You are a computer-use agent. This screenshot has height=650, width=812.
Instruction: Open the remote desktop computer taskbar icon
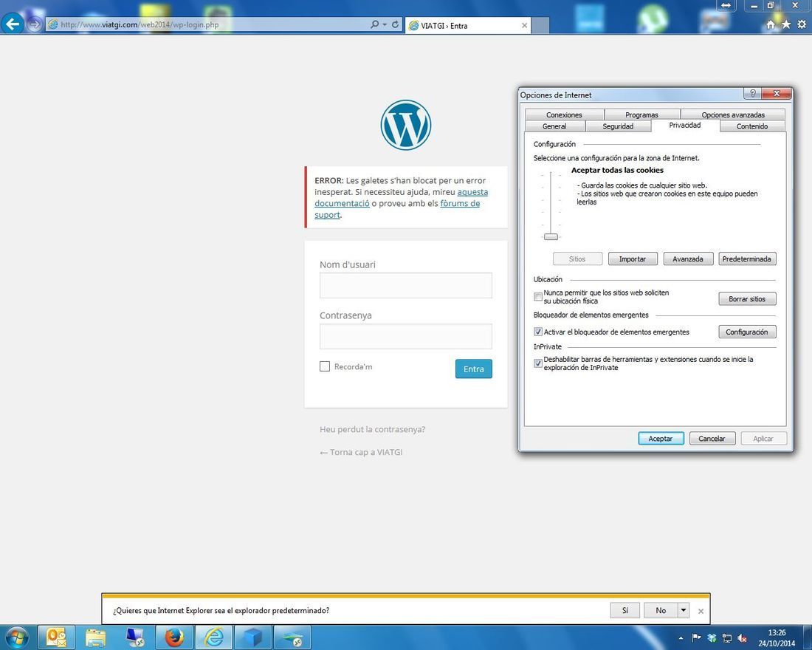click(x=135, y=637)
